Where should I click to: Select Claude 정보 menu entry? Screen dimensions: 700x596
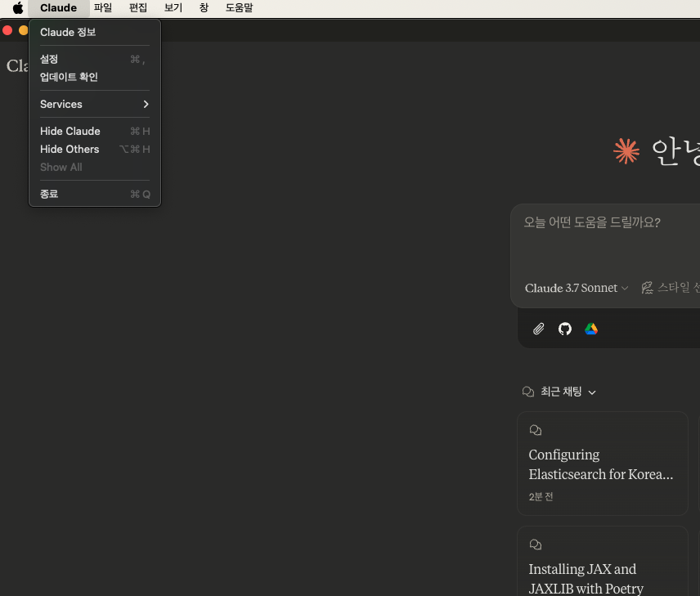95,32
